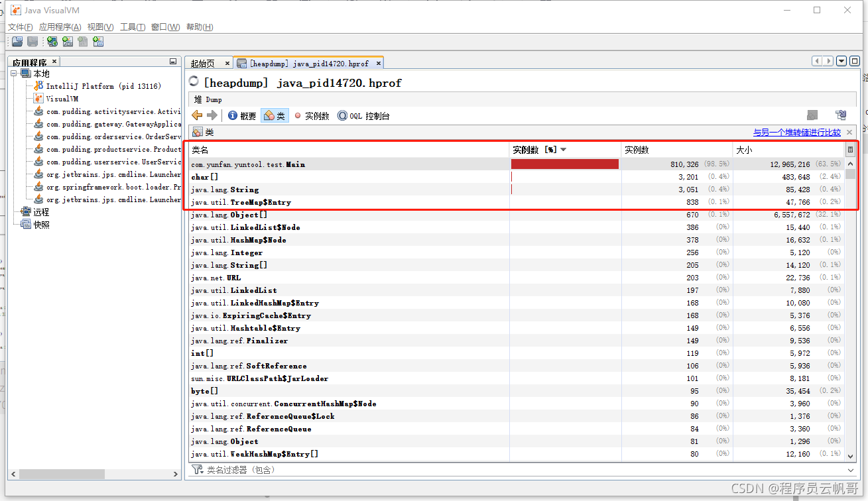Maximize the editor window button
Image resolution: width=868 pixels, height=501 pixels.
click(x=855, y=61)
